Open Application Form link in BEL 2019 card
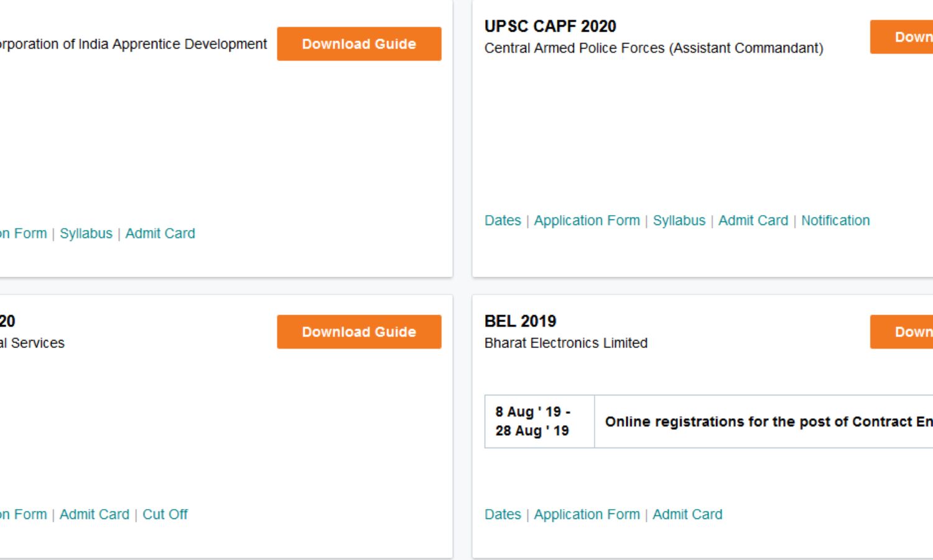 pyautogui.click(x=587, y=515)
